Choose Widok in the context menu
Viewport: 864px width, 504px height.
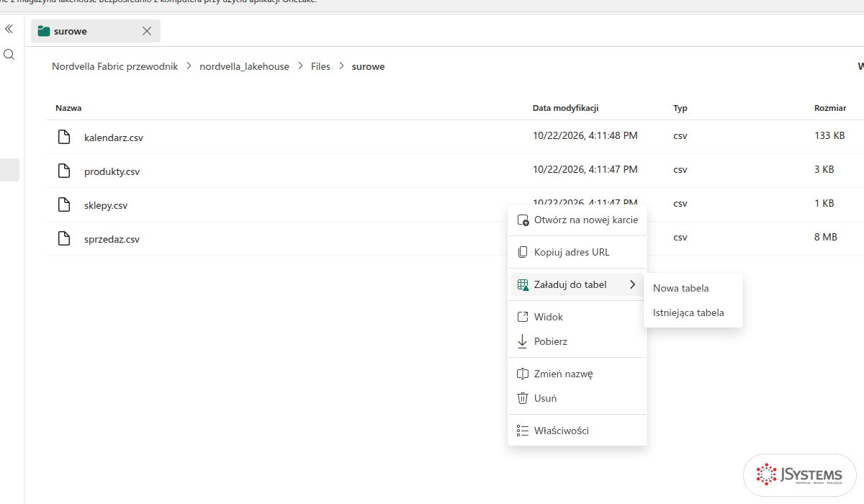pos(577,317)
